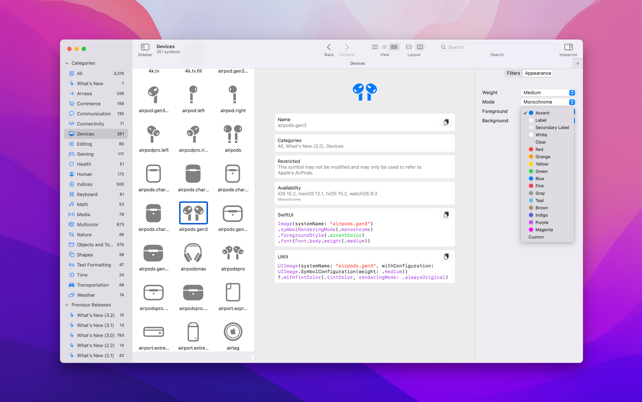This screenshot has height=402, width=643.
Task: Open the Mode dropdown set to Monochrome
Action: (x=548, y=102)
